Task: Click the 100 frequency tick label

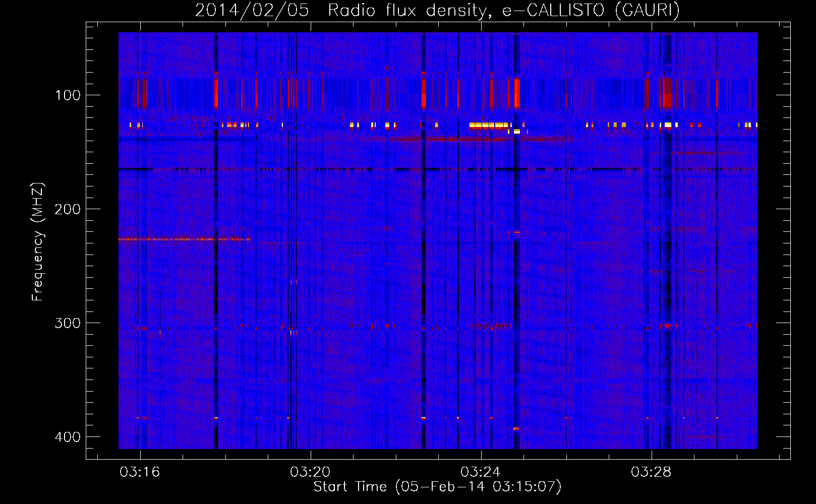Action: tap(68, 95)
